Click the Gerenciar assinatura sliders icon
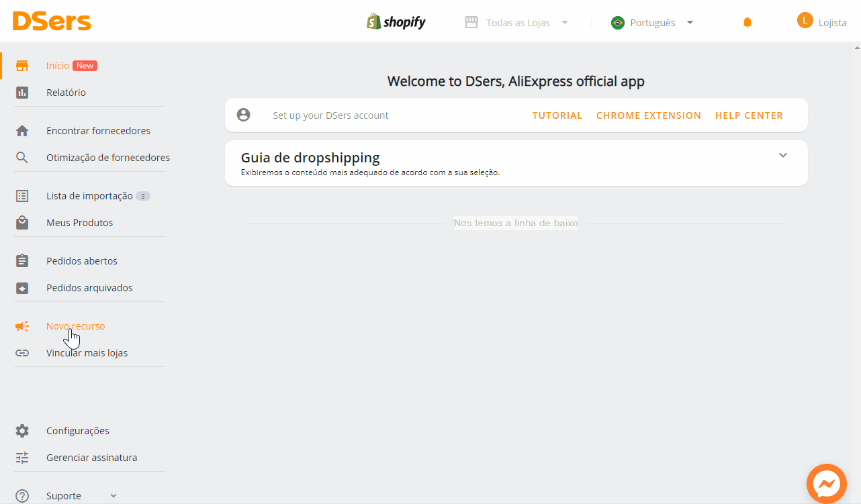861x504 pixels. pyautogui.click(x=22, y=458)
